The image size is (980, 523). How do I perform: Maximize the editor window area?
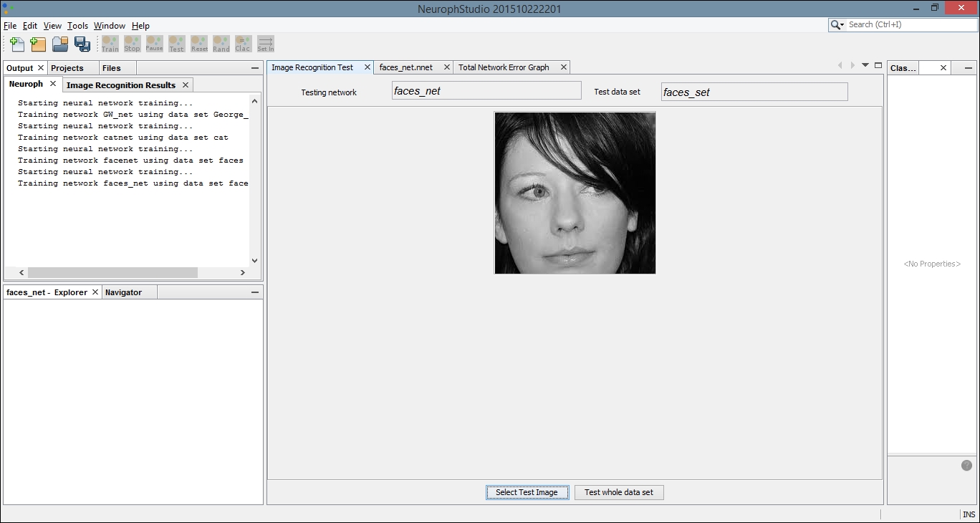click(x=878, y=65)
